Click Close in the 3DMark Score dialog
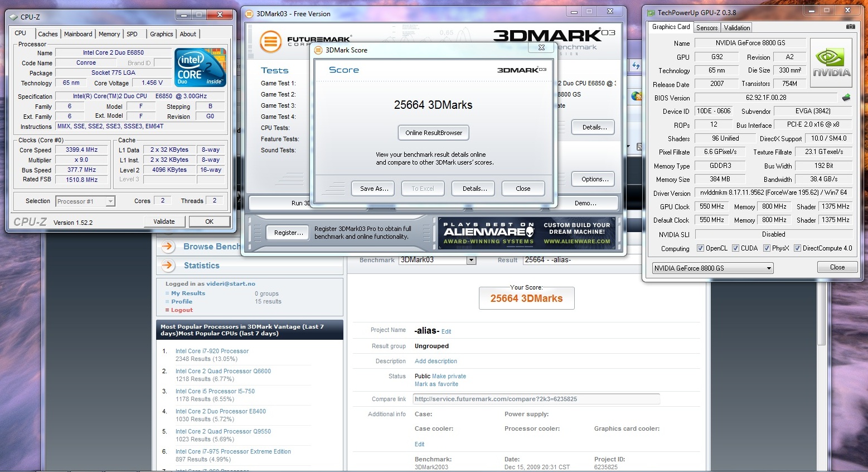 523,189
